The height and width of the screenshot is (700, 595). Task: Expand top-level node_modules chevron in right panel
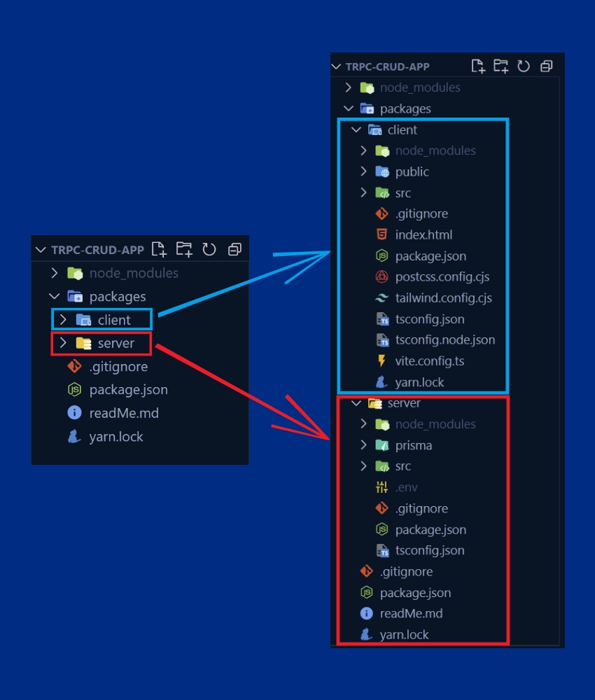[x=349, y=87]
